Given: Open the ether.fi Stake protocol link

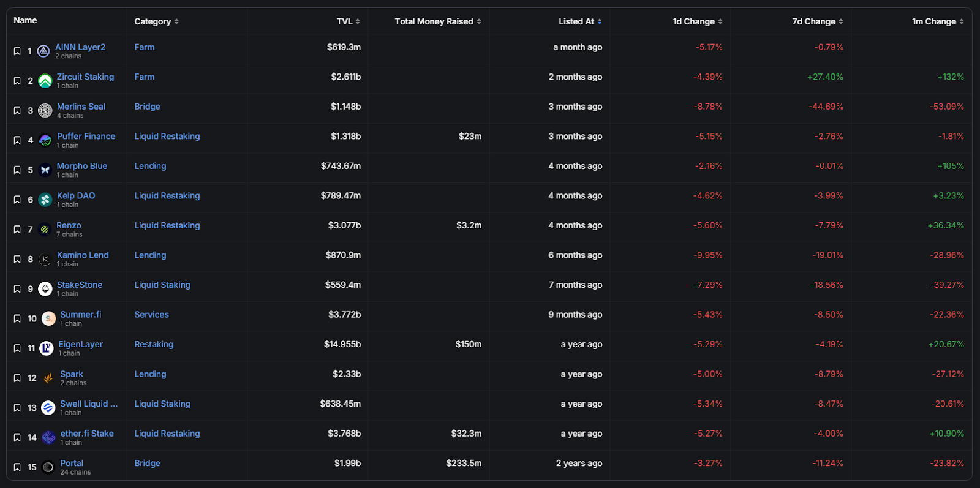Looking at the screenshot, I should [x=87, y=434].
